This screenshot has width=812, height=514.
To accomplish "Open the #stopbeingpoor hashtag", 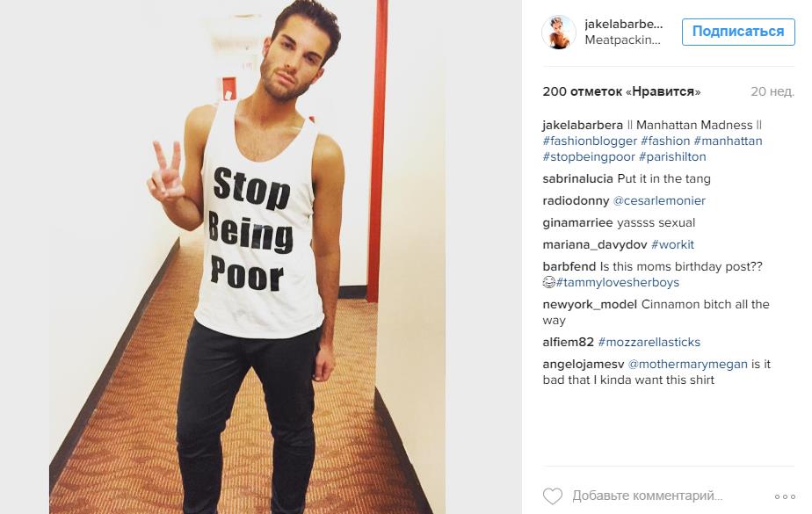I will (588, 157).
